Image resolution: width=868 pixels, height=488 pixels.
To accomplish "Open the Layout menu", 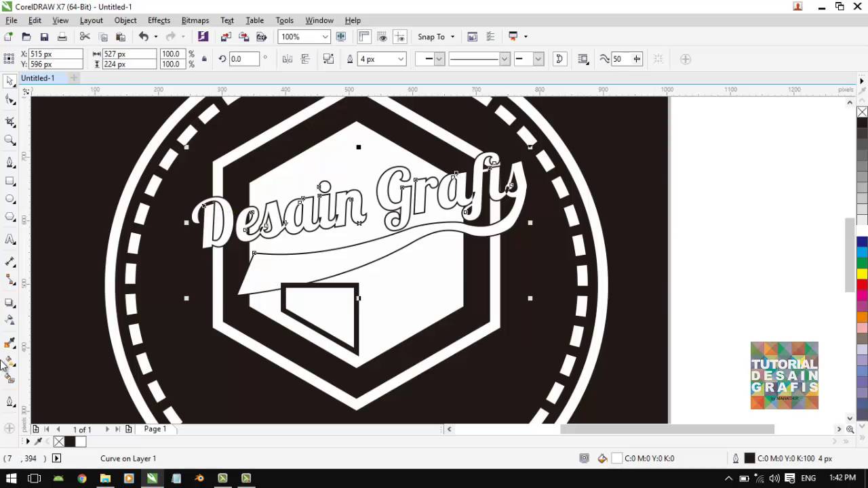I will click(91, 20).
